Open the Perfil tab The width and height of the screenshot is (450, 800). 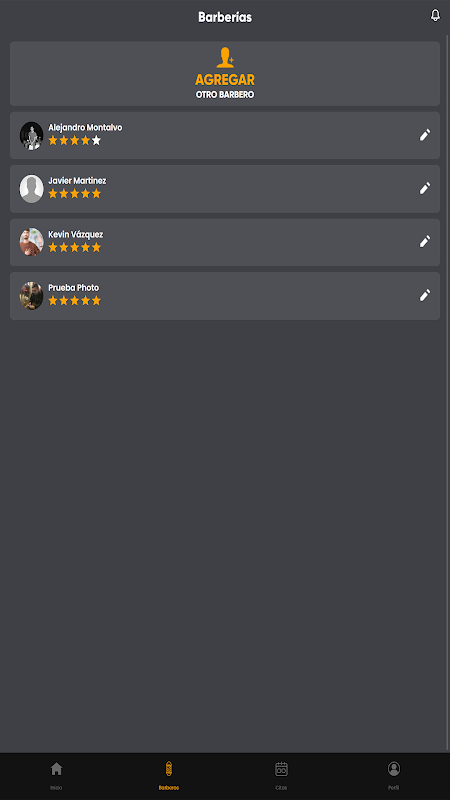393,775
